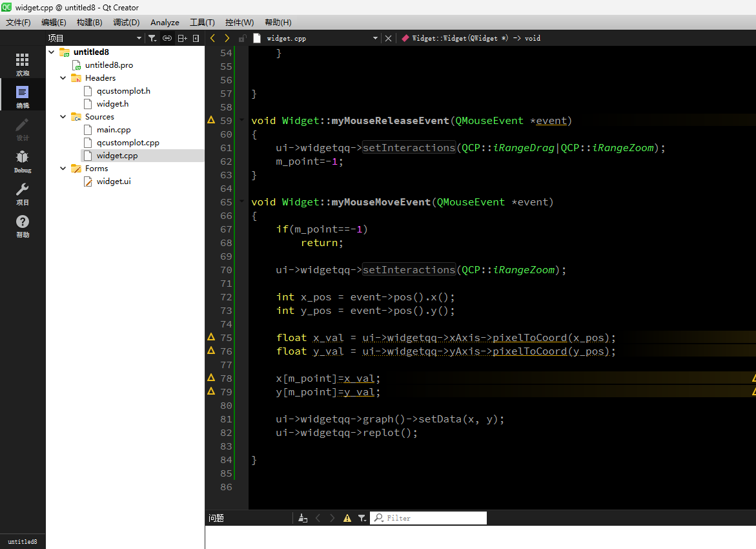Collapse the Sources folder
The height and width of the screenshot is (549, 756).
tap(63, 116)
